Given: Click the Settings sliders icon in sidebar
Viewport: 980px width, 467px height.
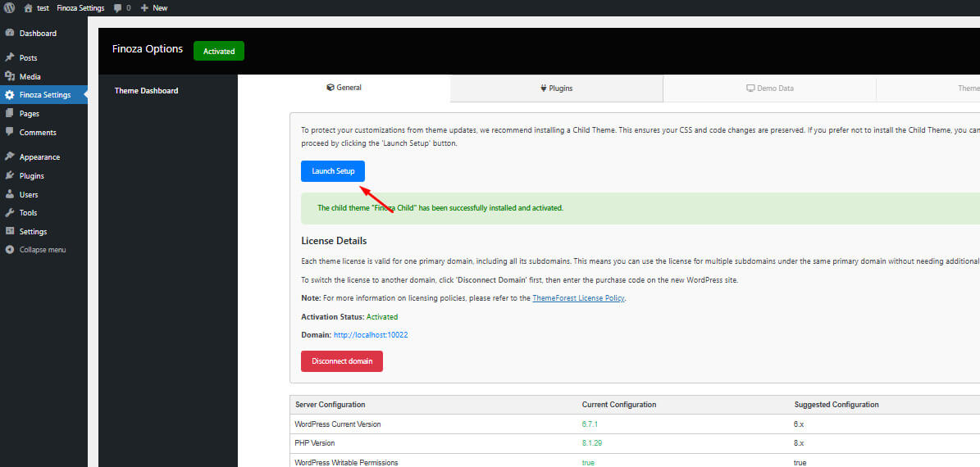Looking at the screenshot, I should point(9,231).
